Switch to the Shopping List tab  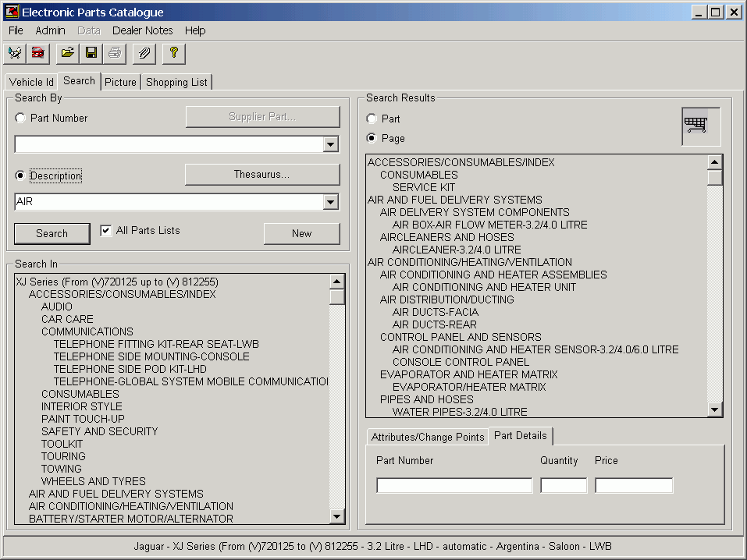click(x=176, y=82)
